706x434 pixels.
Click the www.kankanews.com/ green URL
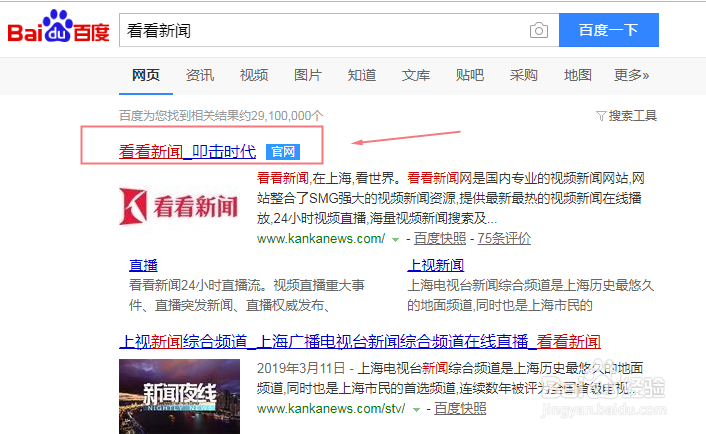point(321,239)
